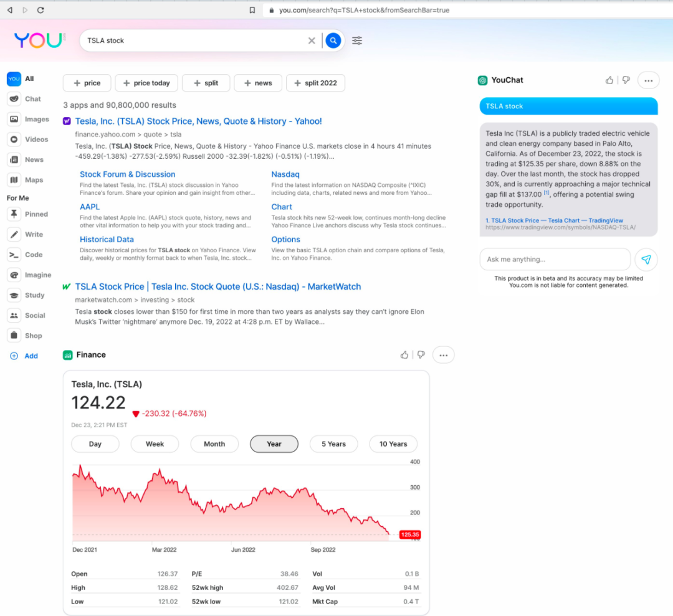
Task: Clear the search box with X icon
Action: tap(312, 40)
